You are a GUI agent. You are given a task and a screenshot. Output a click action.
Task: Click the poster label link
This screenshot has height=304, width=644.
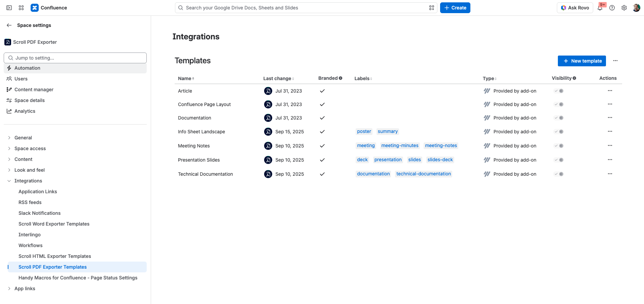click(x=364, y=131)
